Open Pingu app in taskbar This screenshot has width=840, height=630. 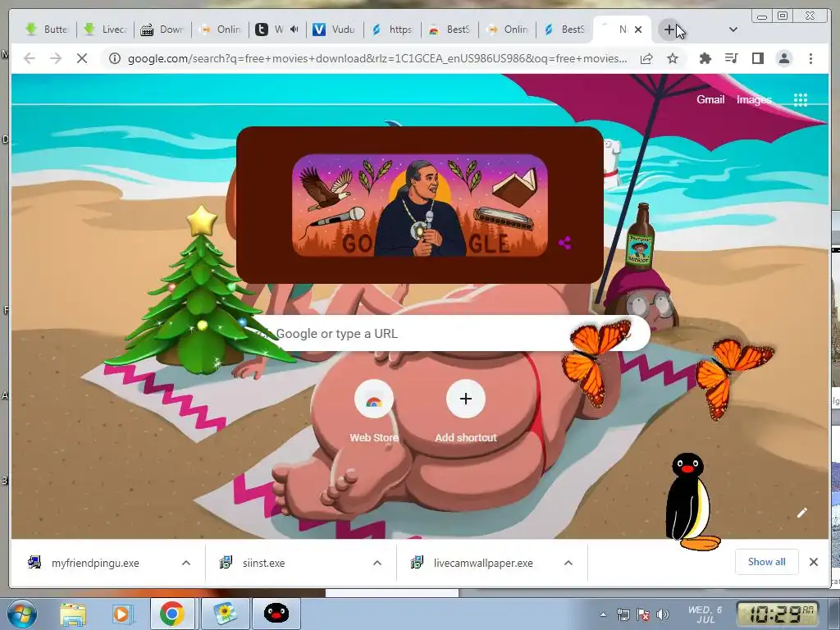[x=276, y=614]
